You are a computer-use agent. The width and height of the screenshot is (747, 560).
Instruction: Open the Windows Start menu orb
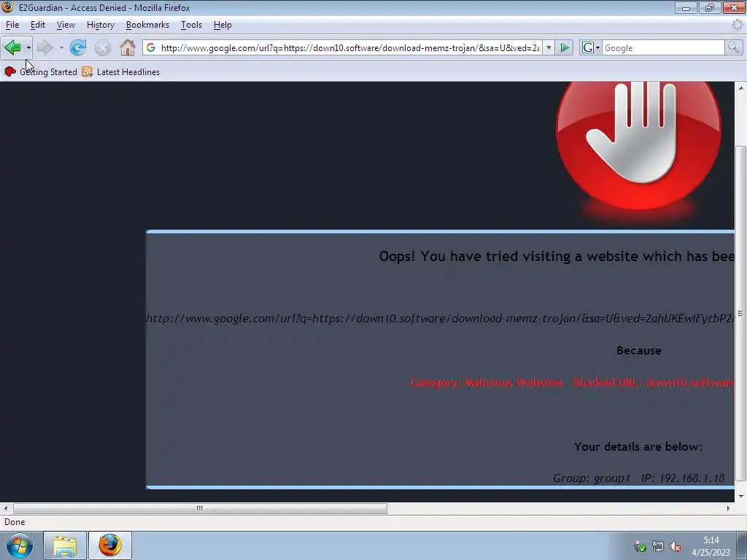(20, 545)
